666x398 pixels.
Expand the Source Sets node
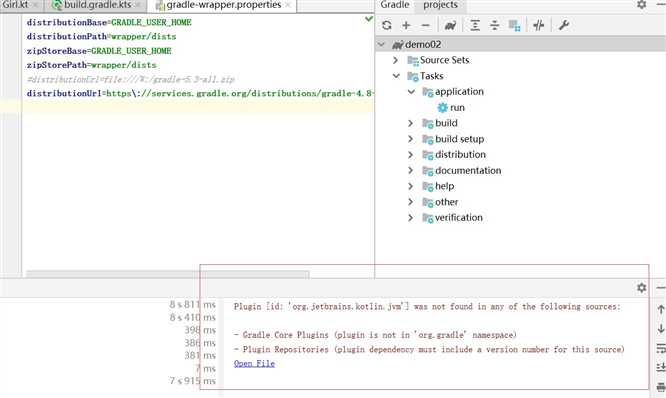point(396,60)
